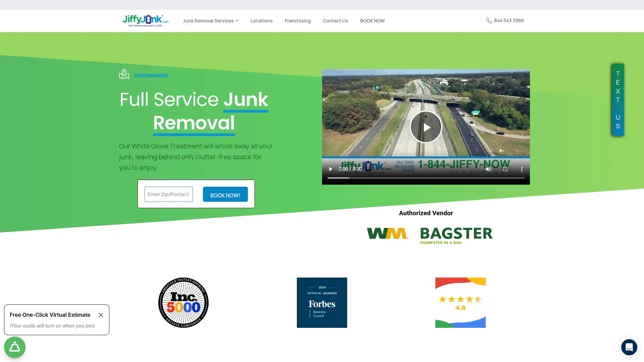Toggle fullscreen mode on video
Viewport: 644px width, 362px height.
505,169
